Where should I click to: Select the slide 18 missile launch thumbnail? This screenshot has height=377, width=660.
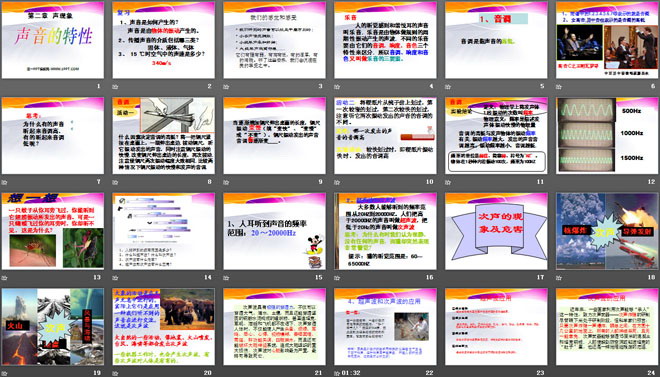pos(607,231)
